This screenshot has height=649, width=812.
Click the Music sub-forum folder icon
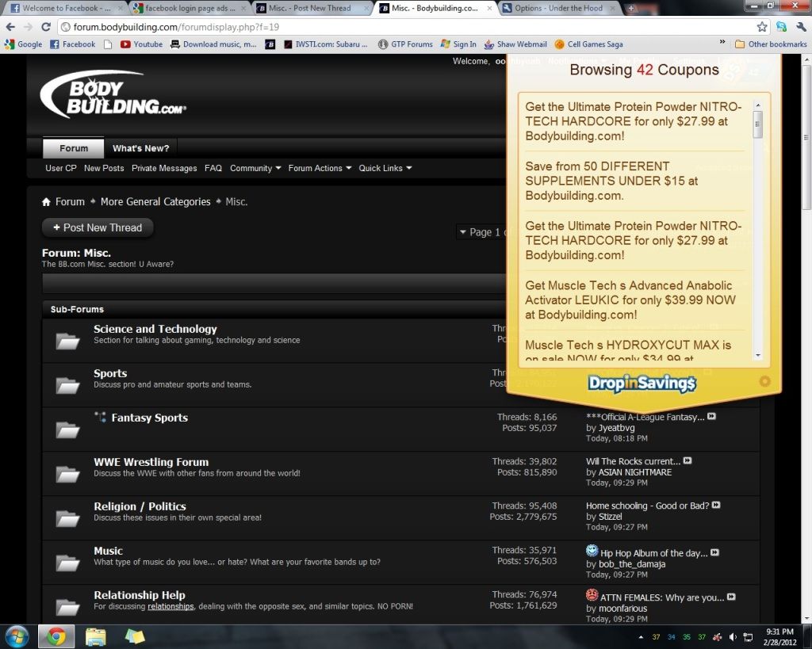tap(68, 563)
